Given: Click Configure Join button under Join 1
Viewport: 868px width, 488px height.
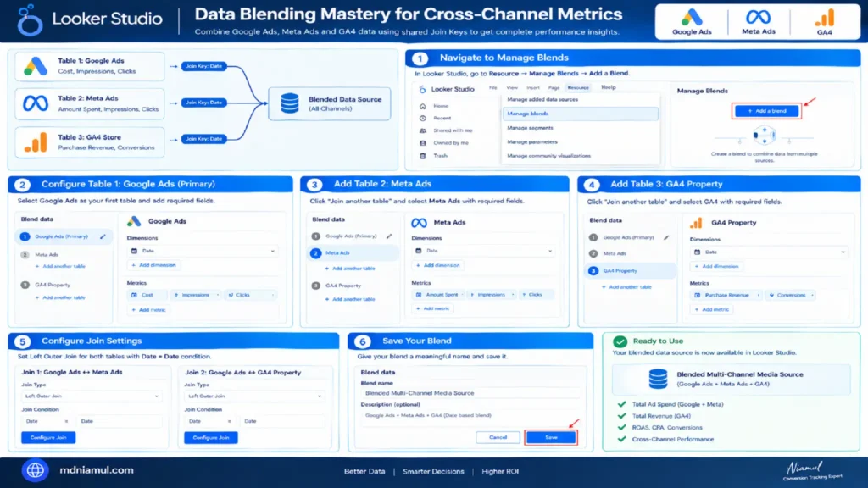Looking at the screenshot, I should 48,438.
